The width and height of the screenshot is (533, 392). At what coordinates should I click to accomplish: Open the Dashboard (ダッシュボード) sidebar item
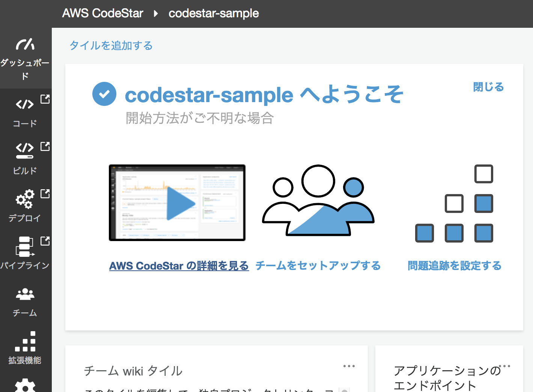pyautogui.click(x=25, y=58)
